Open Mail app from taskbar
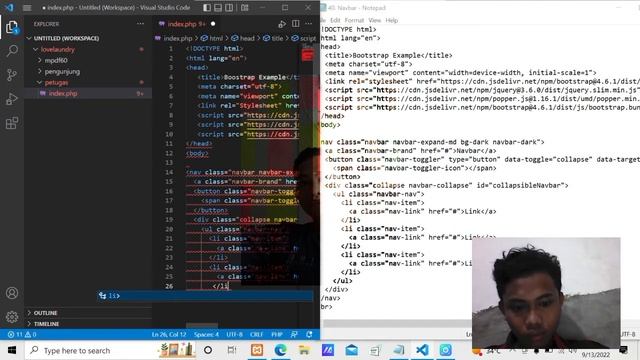This screenshot has height=360, width=640. point(351,350)
